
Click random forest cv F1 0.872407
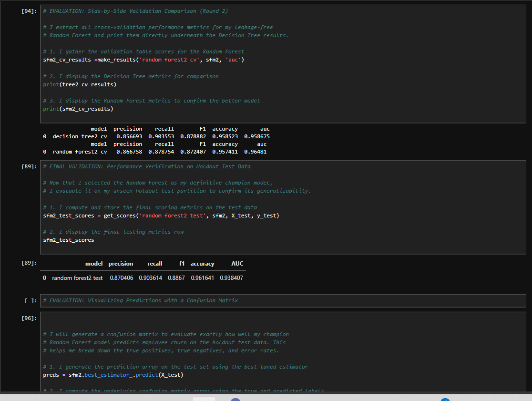coord(193,152)
